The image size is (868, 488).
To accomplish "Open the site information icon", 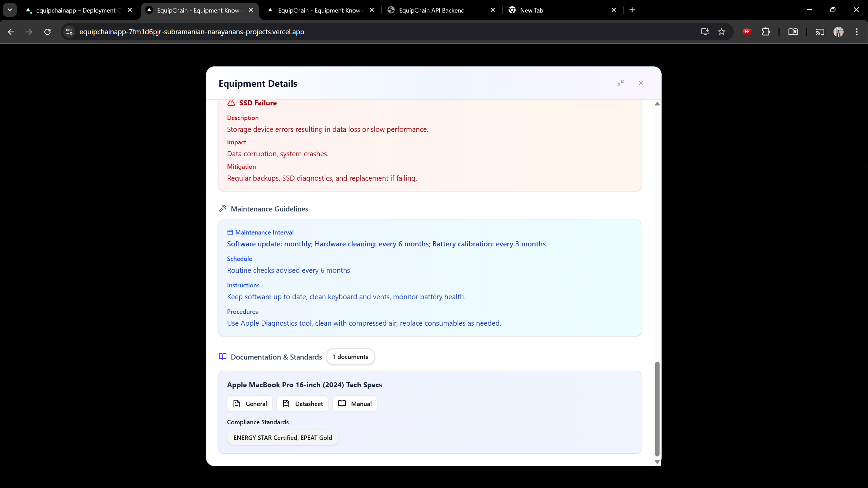I will coord(69,32).
